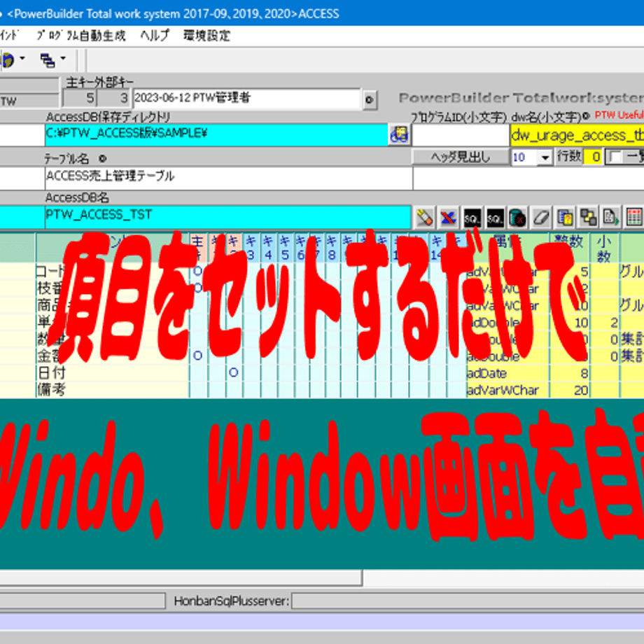Click the PTW_ACCESS_TST database name field
This screenshot has height=644, width=644.
(x=227, y=217)
